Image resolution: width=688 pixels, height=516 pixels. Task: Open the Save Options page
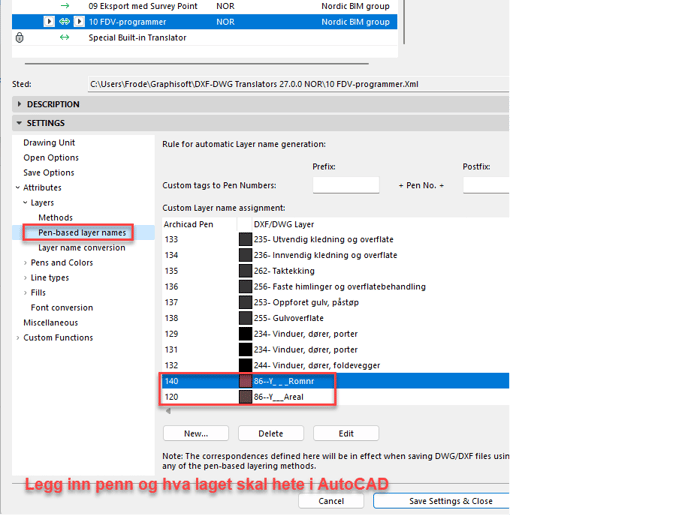point(49,172)
